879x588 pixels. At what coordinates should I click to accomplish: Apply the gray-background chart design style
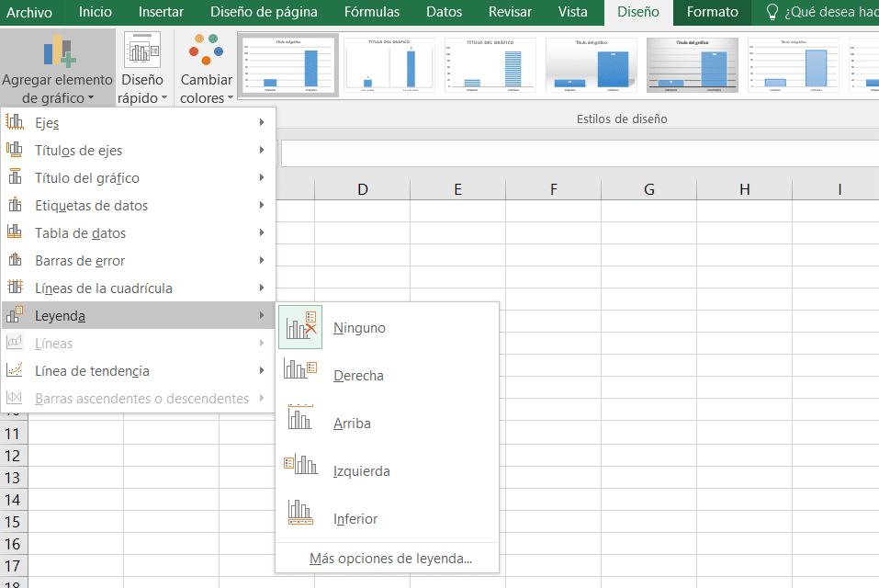pos(692,65)
